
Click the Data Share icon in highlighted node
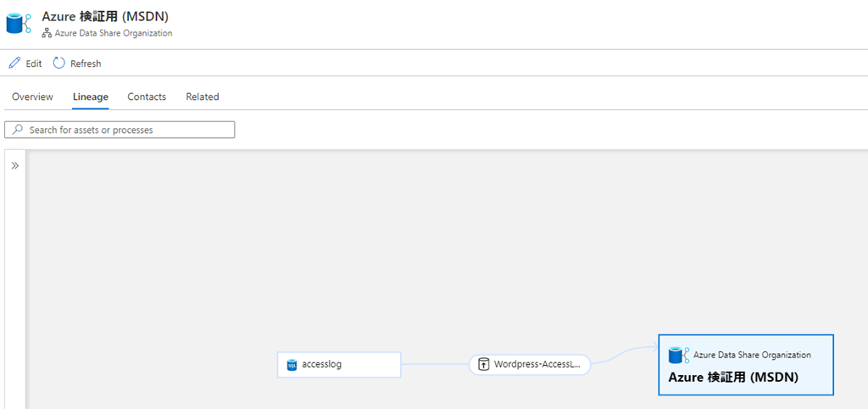tap(678, 355)
